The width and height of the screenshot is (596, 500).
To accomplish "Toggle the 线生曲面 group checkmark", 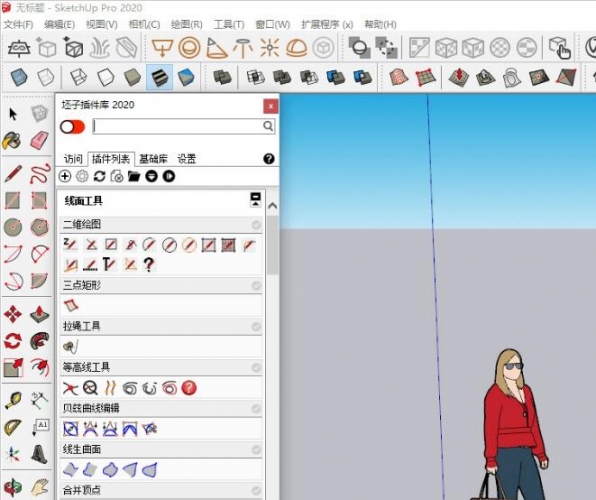I will [x=256, y=450].
